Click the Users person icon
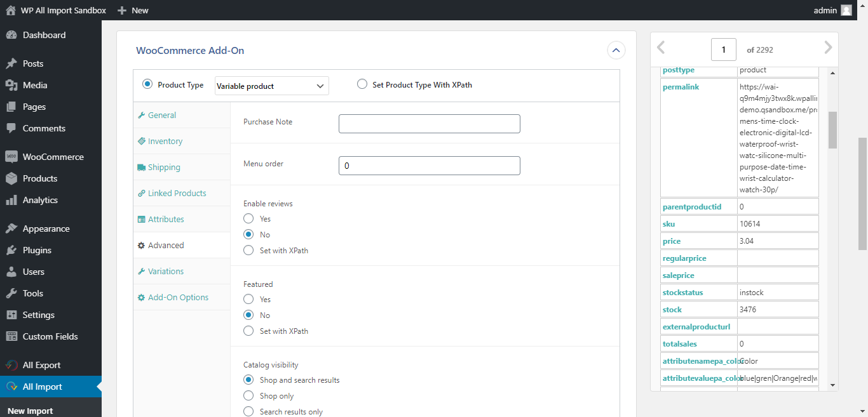 coord(11,272)
